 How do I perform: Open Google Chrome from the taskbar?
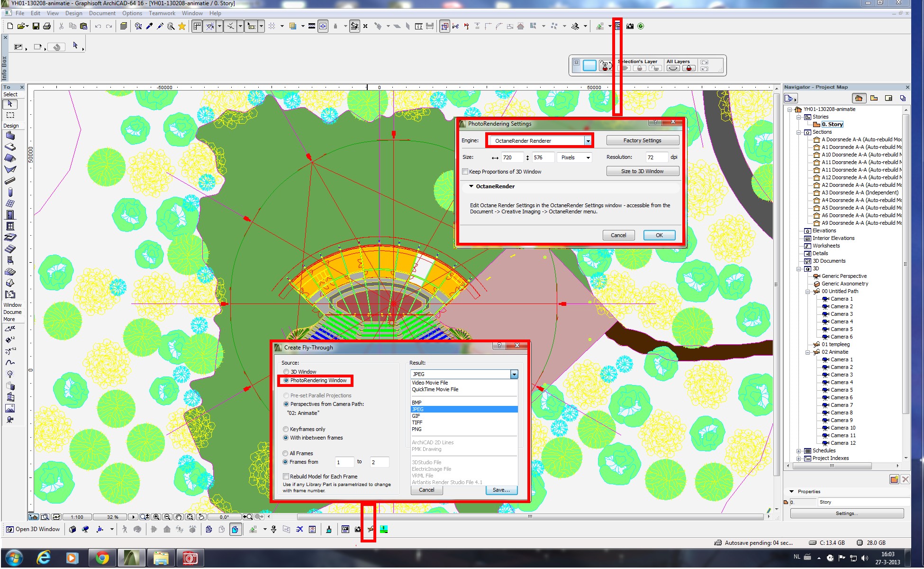pos(102,558)
